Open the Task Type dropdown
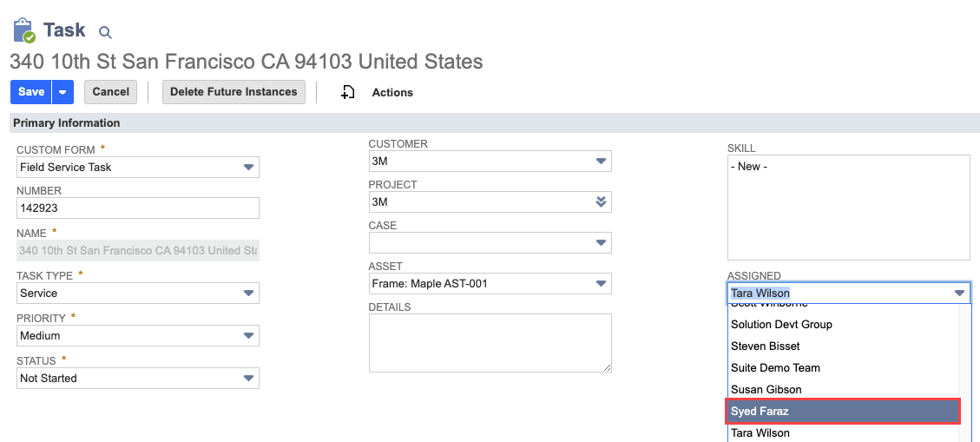Screen dimensions: 980x442 pos(249,294)
